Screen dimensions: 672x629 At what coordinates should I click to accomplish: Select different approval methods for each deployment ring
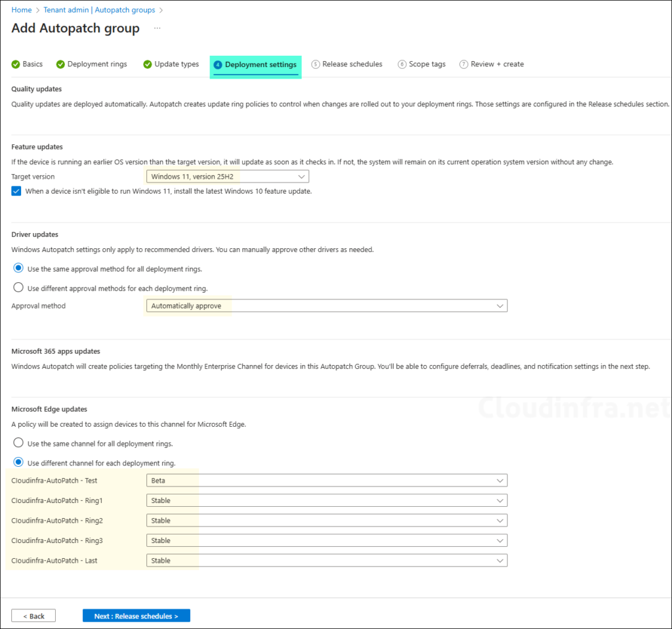[x=18, y=288]
